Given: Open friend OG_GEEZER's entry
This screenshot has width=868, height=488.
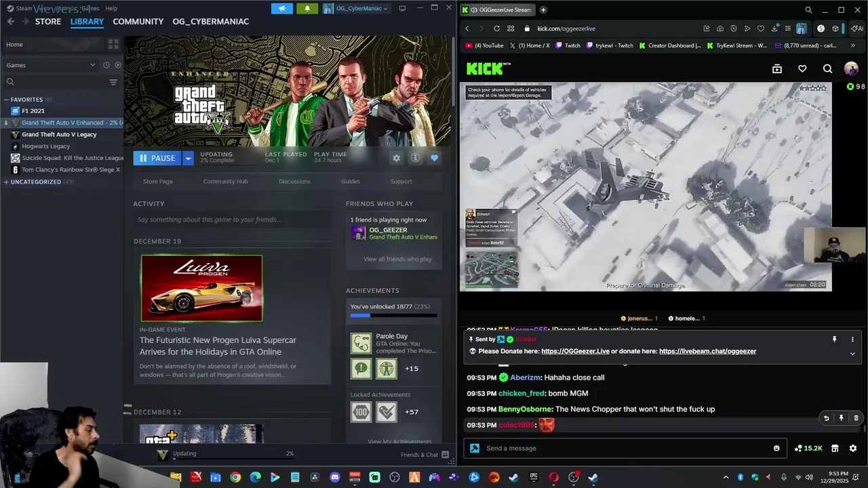Looking at the screenshot, I should (394, 233).
